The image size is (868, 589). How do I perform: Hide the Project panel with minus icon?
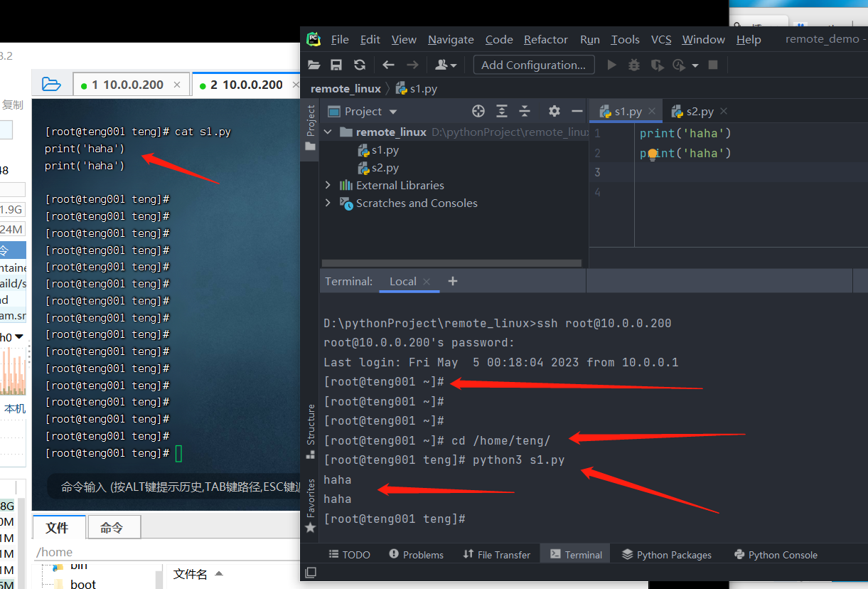pos(577,111)
